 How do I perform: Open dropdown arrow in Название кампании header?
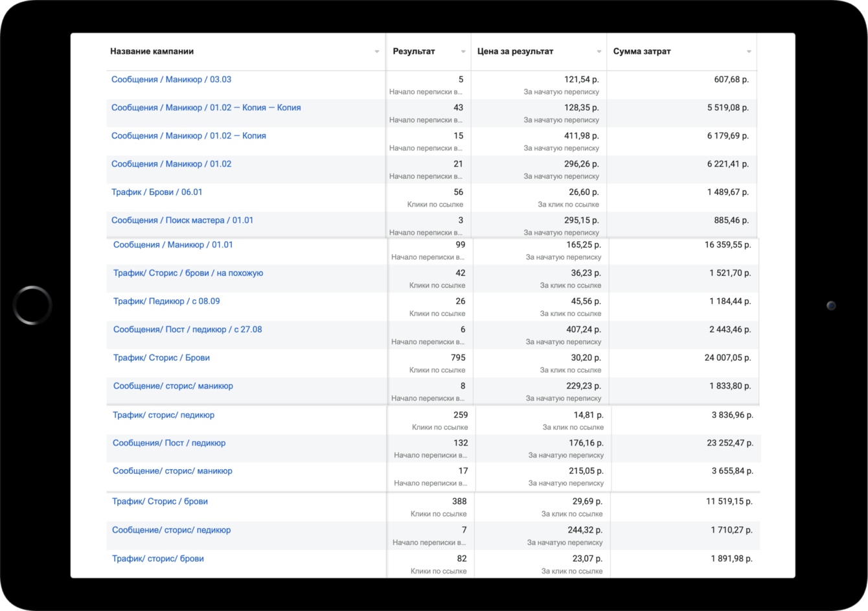pyautogui.click(x=377, y=52)
